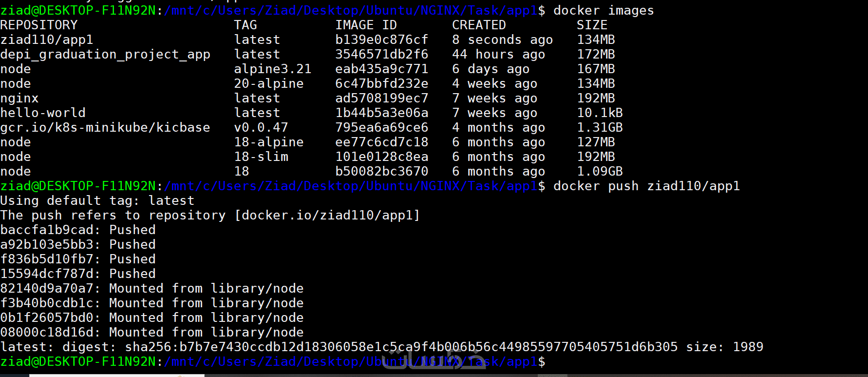Click the 172MB size value
Image resolution: width=868 pixels, height=377 pixels.
[x=596, y=54]
